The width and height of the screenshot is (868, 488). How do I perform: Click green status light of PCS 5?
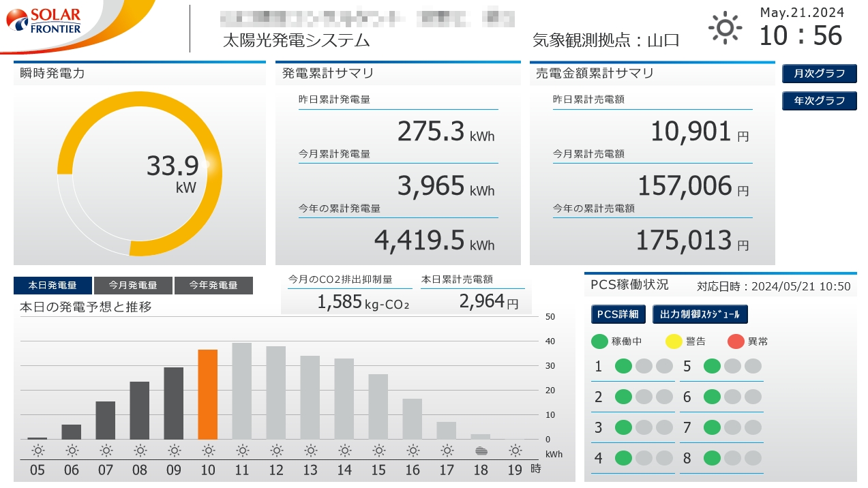click(712, 366)
